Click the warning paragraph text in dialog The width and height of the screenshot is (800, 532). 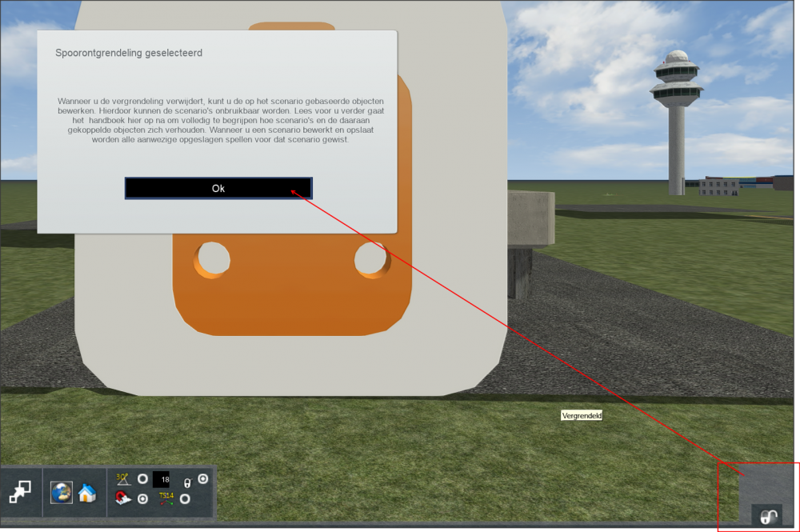coord(220,120)
